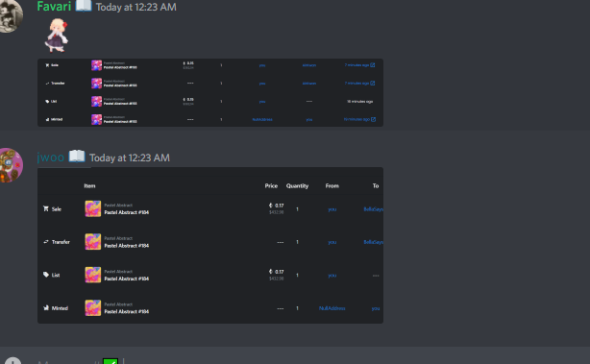Image resolution: width=590 pixels, height=364 pixels.
Task: Click the To column header
Action: coord(376,185)
